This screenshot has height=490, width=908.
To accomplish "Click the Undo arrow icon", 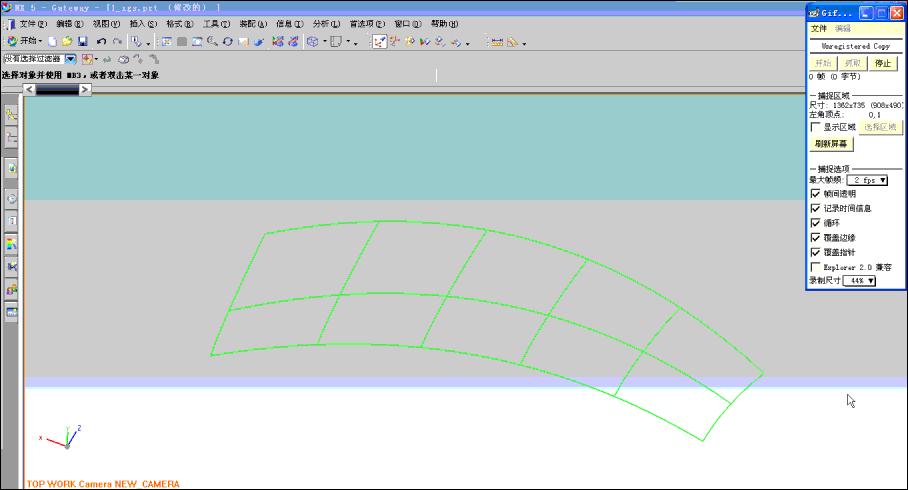I will click(101, 41).
